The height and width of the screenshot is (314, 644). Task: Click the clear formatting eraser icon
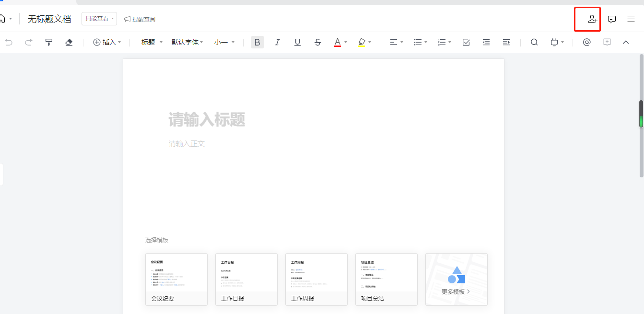pos(69,42)
